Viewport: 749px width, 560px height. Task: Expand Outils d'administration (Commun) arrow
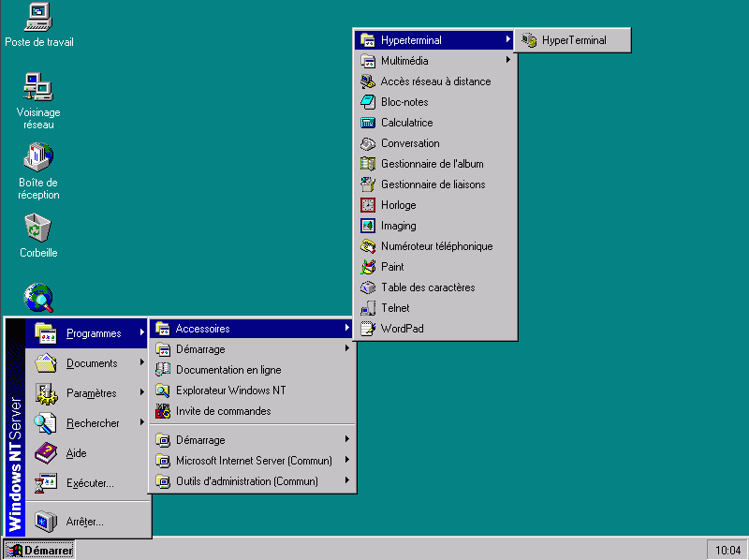347,480
